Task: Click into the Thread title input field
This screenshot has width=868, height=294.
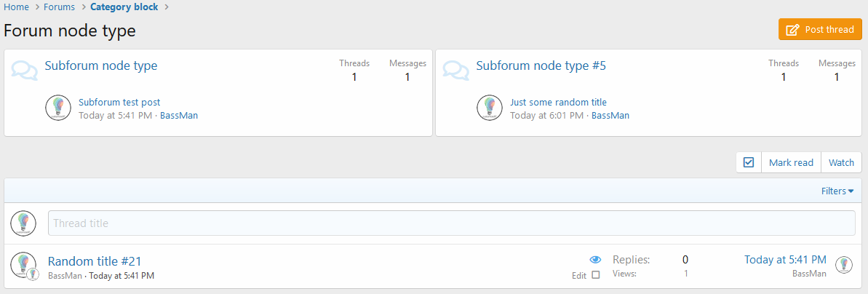Action: (451, 223)
